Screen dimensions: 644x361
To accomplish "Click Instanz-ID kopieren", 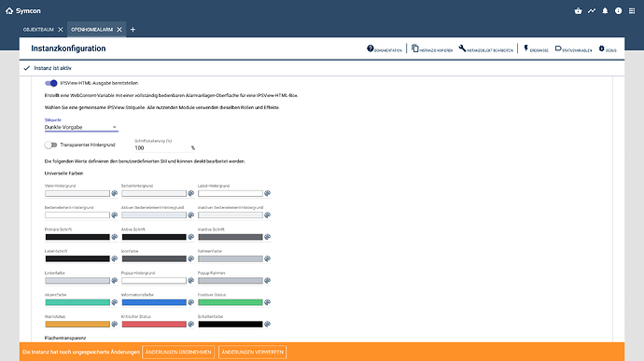I will coord(432,49).
